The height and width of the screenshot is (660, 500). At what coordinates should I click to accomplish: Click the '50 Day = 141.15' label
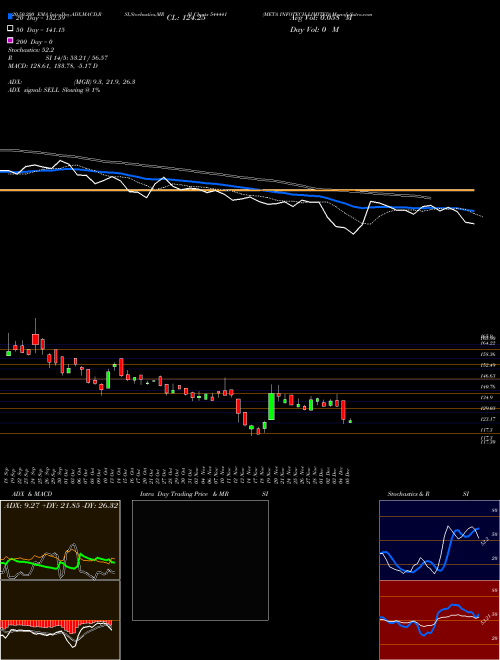[x=40, y=30]
